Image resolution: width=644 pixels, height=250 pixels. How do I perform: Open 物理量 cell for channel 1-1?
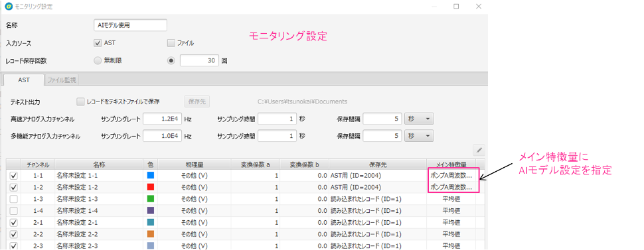[x=195, y=176]
